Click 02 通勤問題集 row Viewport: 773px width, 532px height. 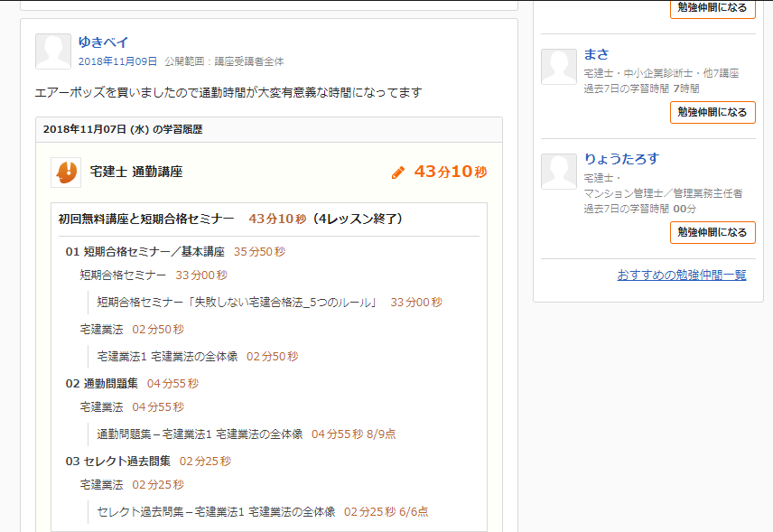point(132,384)
